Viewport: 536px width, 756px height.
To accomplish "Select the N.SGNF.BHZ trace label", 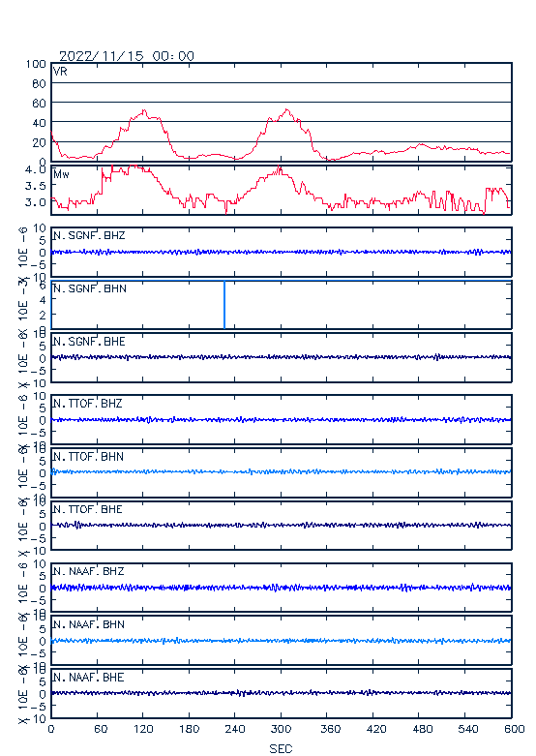I will pos(89,235).
